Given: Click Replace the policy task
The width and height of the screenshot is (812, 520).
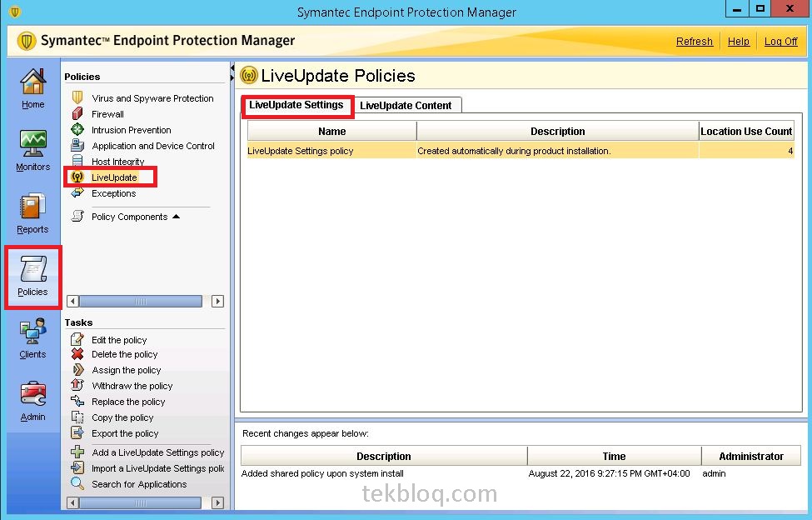Looking at the screenshot, I should 128,402.
